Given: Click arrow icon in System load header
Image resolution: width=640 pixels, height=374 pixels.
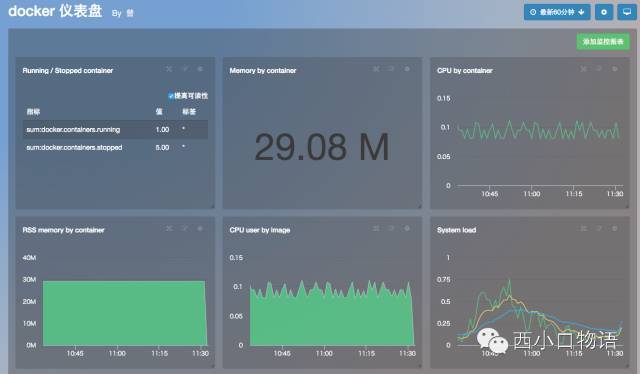Looking at the screenshot, I should tap(599, 228).
